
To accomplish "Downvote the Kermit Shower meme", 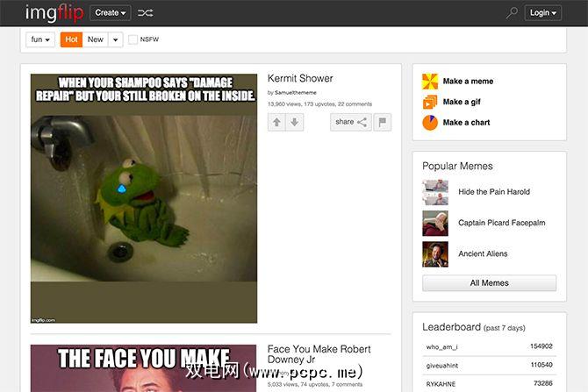I will [x=295, y=122].
